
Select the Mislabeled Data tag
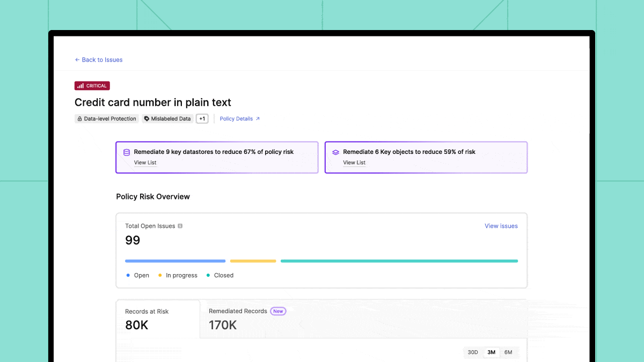pos(167,119)
